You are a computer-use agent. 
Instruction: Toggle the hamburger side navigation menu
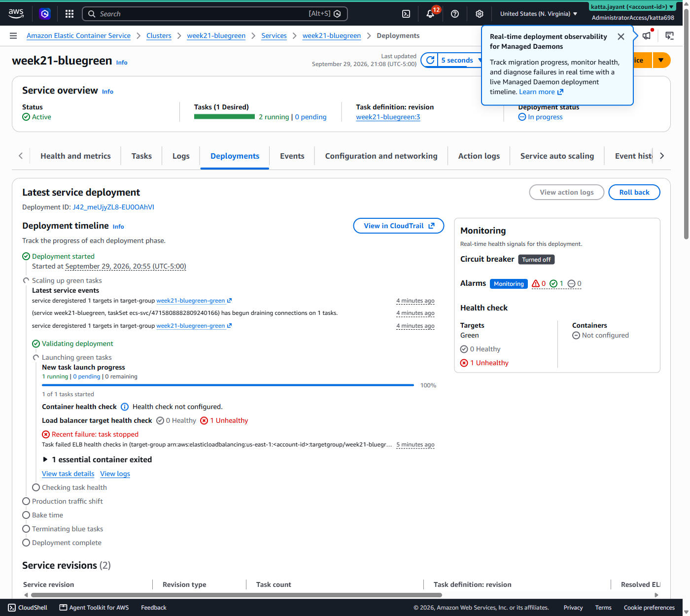[13, 35]
